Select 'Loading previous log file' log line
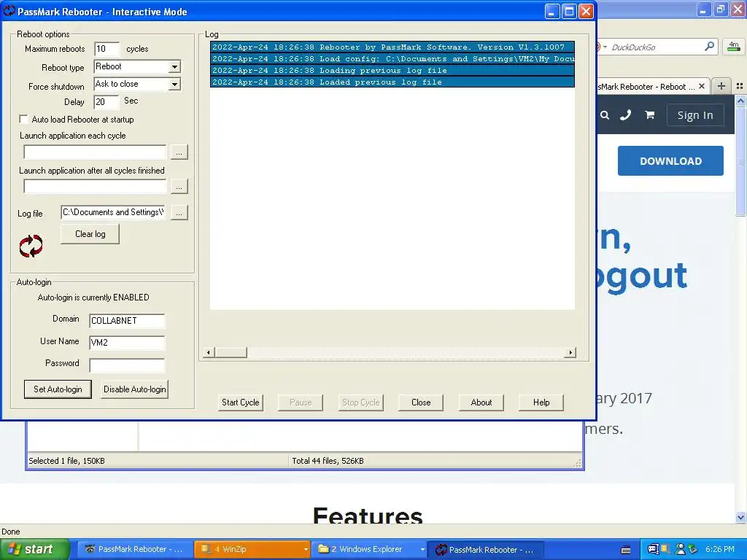The image size is (747, 560). (x=392, y=70)
